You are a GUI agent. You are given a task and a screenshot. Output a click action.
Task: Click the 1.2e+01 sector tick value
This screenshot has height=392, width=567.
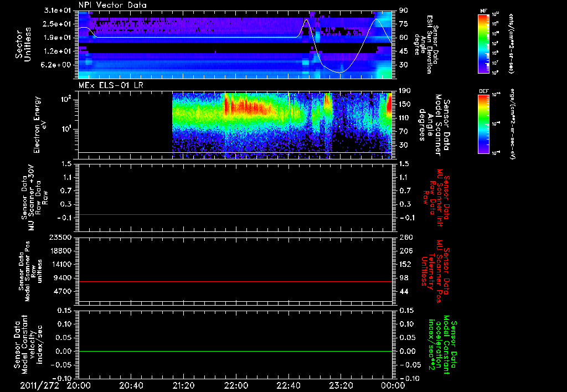(57, 51)
